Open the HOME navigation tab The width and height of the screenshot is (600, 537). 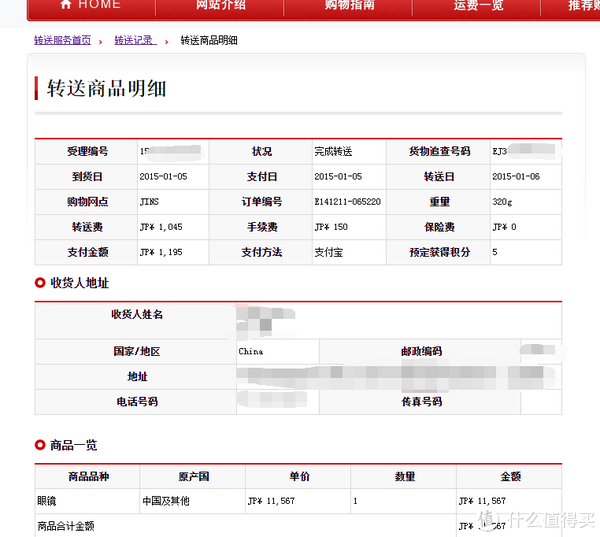pyautogui.click(x=90, y=5)
